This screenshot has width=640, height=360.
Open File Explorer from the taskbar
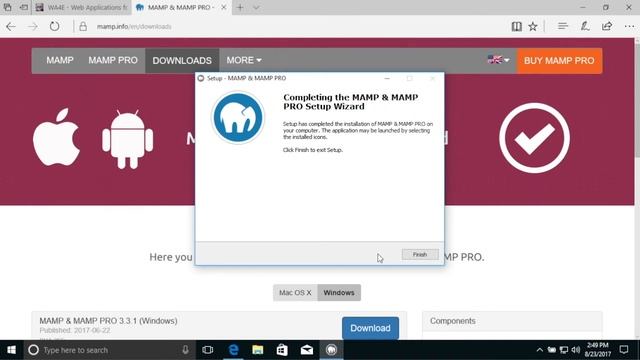(x=258, y=350)
